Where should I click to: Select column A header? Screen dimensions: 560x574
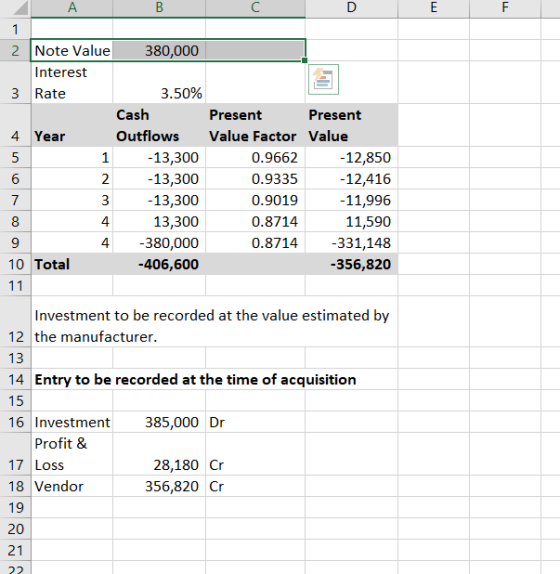[x=72, y=8]
